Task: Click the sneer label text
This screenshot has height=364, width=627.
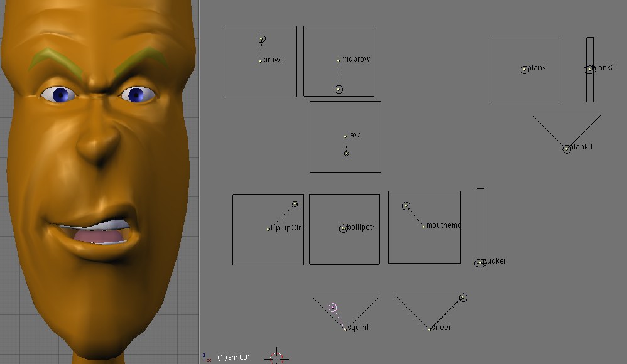Action: (x=441, y=328)
